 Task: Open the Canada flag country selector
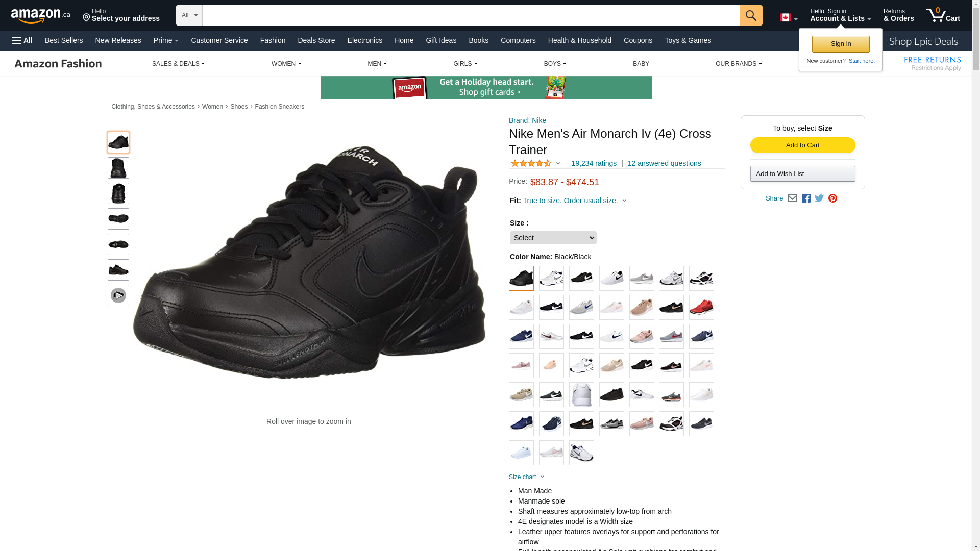[789, 18]
